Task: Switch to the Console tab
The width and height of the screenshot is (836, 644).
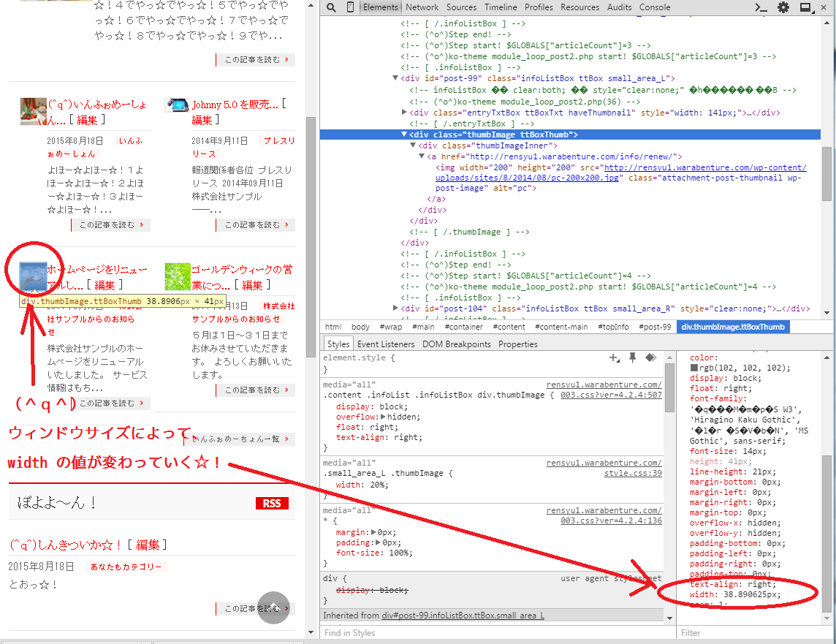Action: pyautogui.click(x=655, y=7)
